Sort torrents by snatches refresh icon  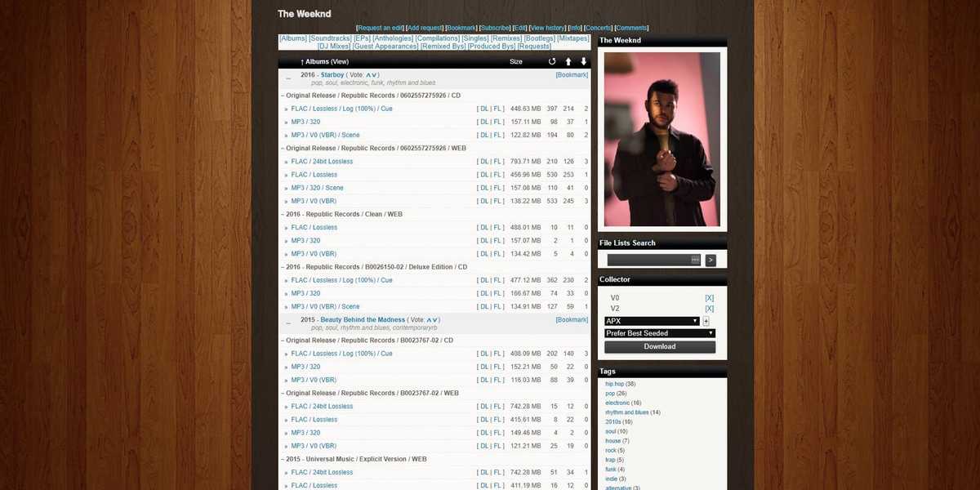tap(552, 61)
